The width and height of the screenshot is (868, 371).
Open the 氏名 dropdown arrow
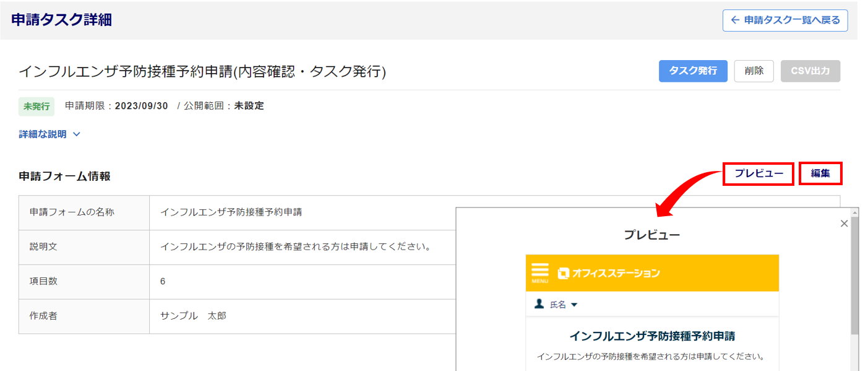click(574, 305)
